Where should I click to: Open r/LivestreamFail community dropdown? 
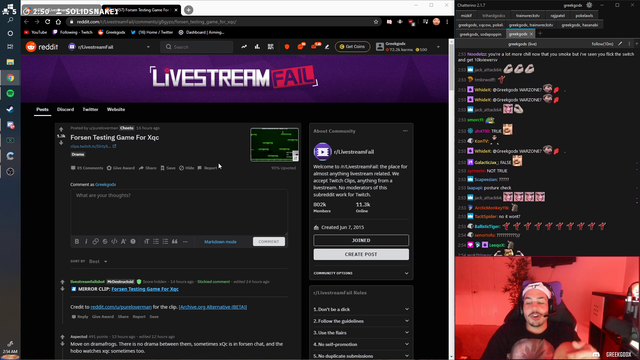pos(109,47)
